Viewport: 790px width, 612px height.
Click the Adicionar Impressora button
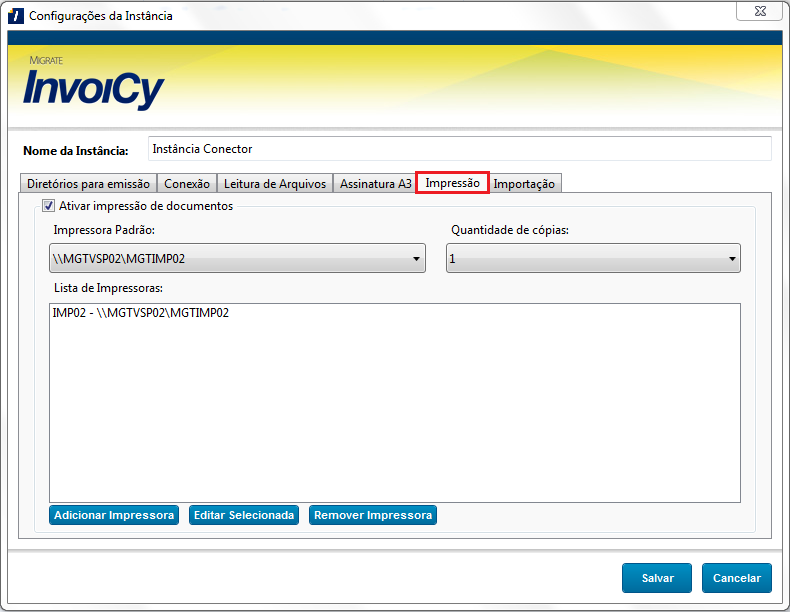click(x=114, y=515)
